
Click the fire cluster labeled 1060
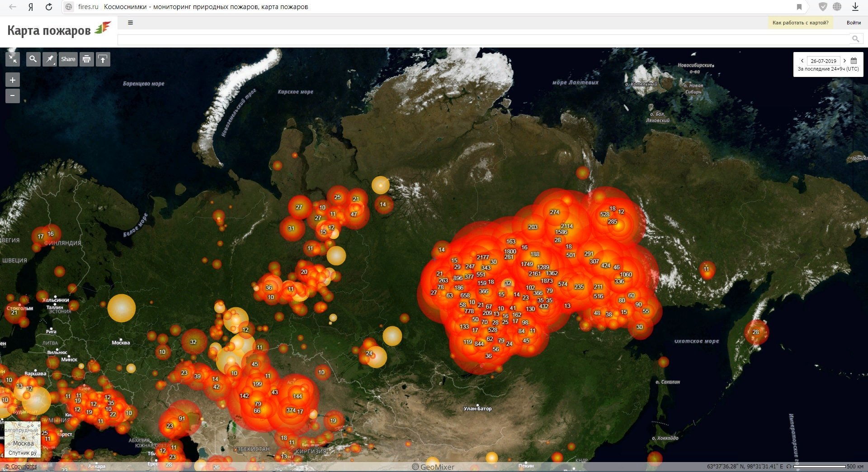pos(626,274)
